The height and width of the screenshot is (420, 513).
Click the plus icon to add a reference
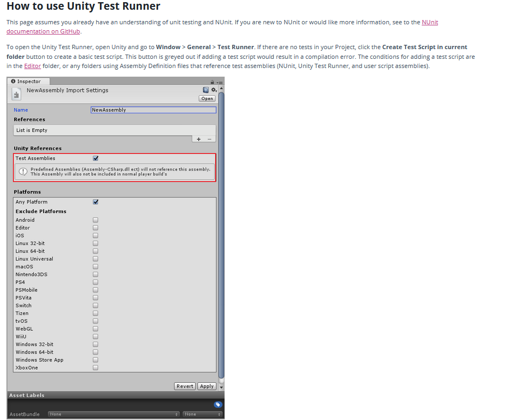[200, 139]
